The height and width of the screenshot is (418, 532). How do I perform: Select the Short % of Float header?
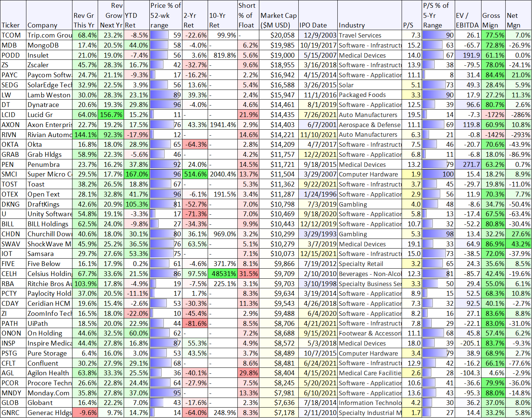pyautogui.click(x=248, y=15)
